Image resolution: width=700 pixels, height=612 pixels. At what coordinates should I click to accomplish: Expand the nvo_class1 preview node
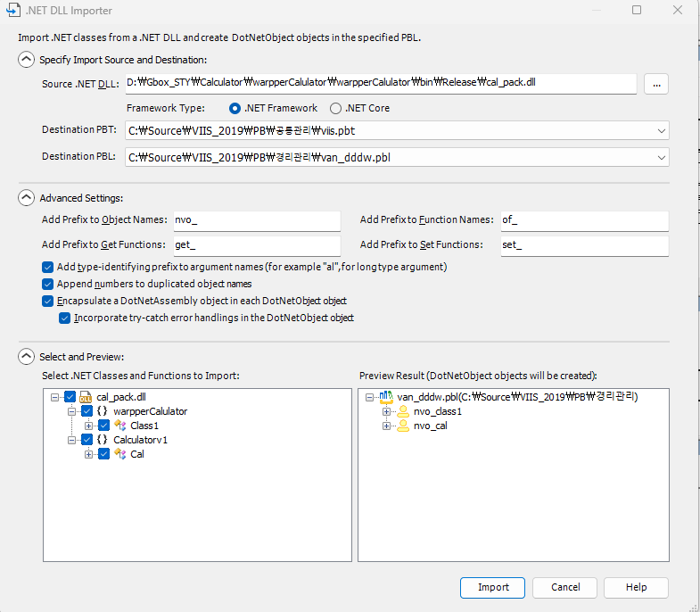tap(387, 411)
